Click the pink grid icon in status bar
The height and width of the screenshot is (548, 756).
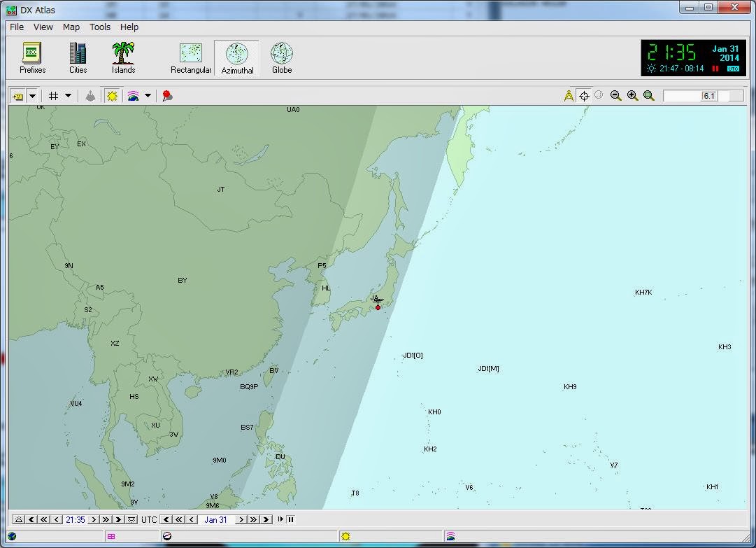pos(111,536)
